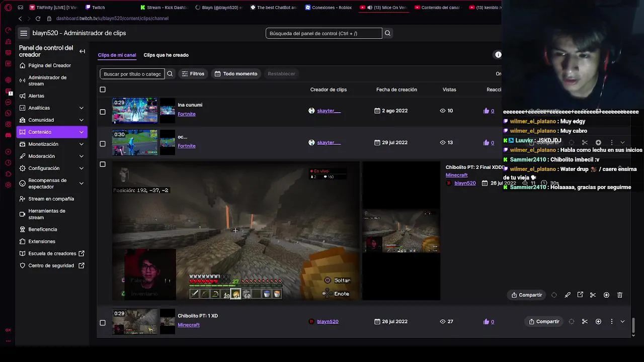Open the blayn520 creator link on Chibolito PT: 1 row
Image resolution: width=644 pixels, height=362 pixels.
tap(328, 322)
